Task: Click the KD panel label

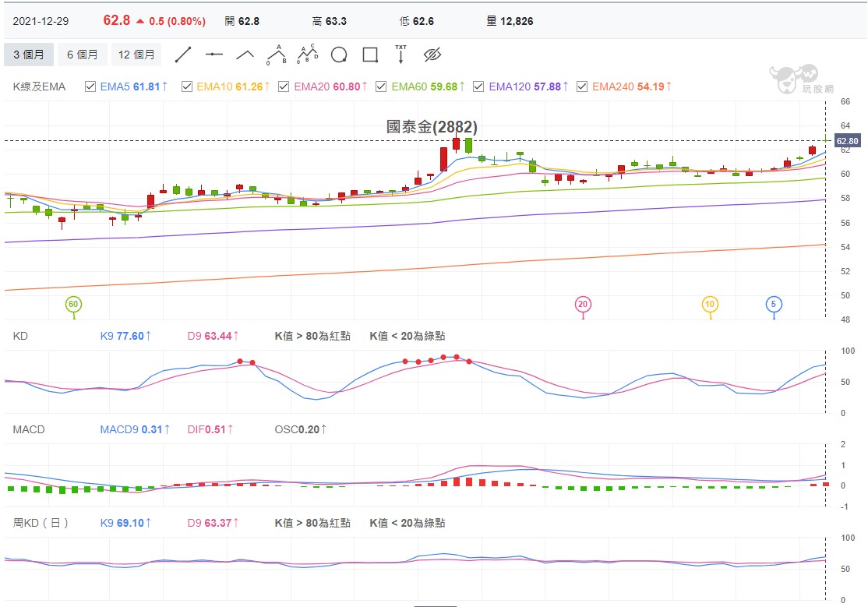Action: [x=20, y=336]
